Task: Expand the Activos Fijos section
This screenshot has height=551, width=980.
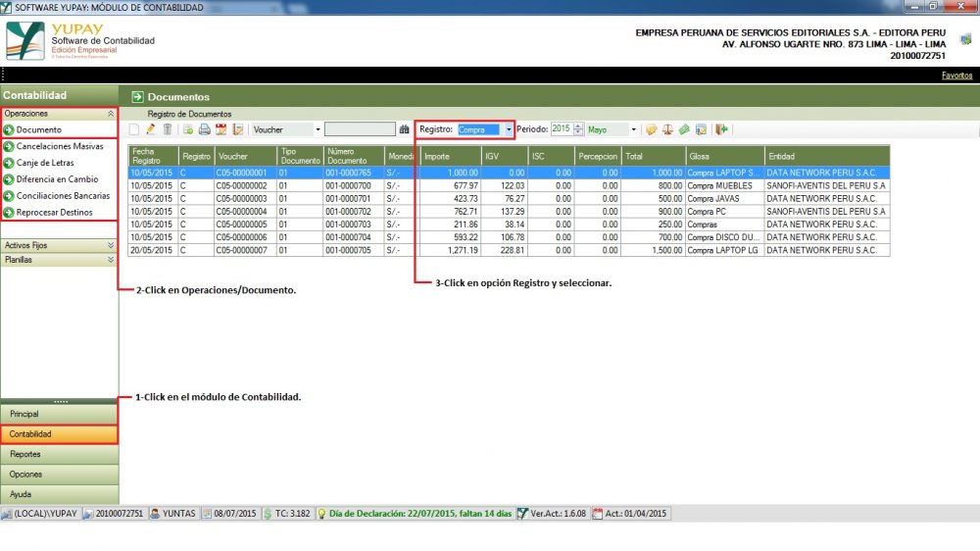Action: pyautogui.click(x=111, y=245)
